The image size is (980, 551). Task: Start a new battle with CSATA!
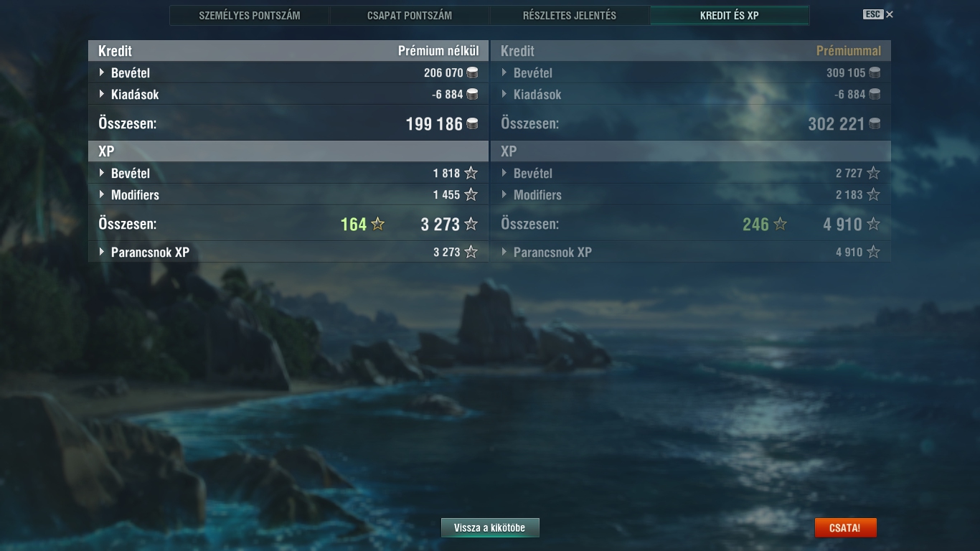[845, 527]
